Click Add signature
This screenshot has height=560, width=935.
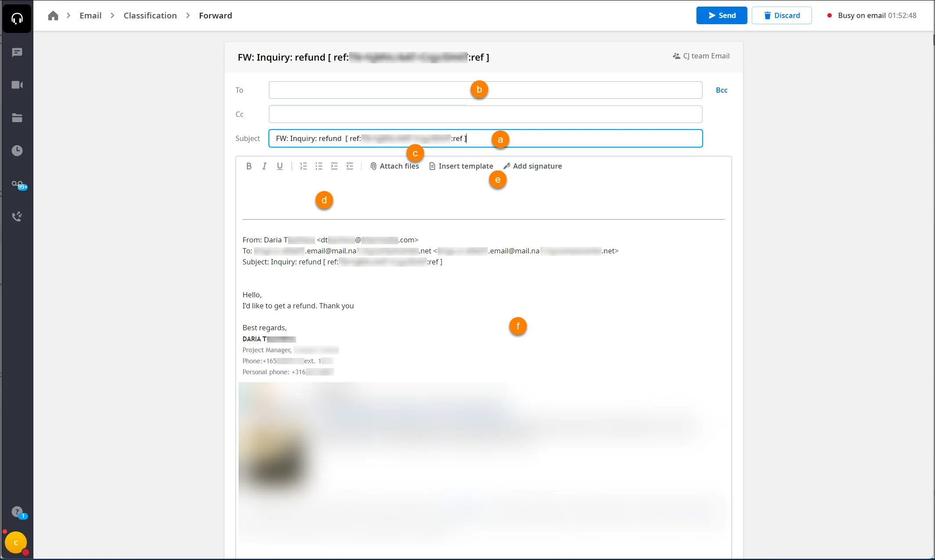[533, 166]
